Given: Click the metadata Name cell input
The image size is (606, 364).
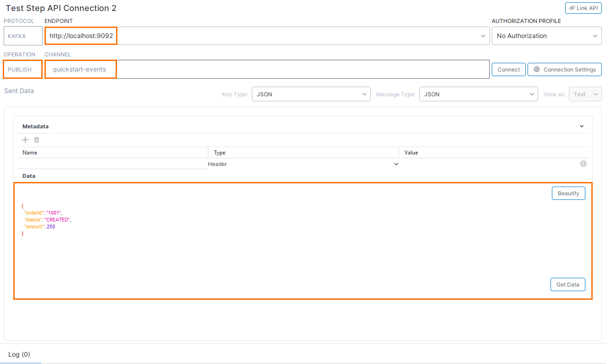Looking at the screenshot, I should 112,164.
